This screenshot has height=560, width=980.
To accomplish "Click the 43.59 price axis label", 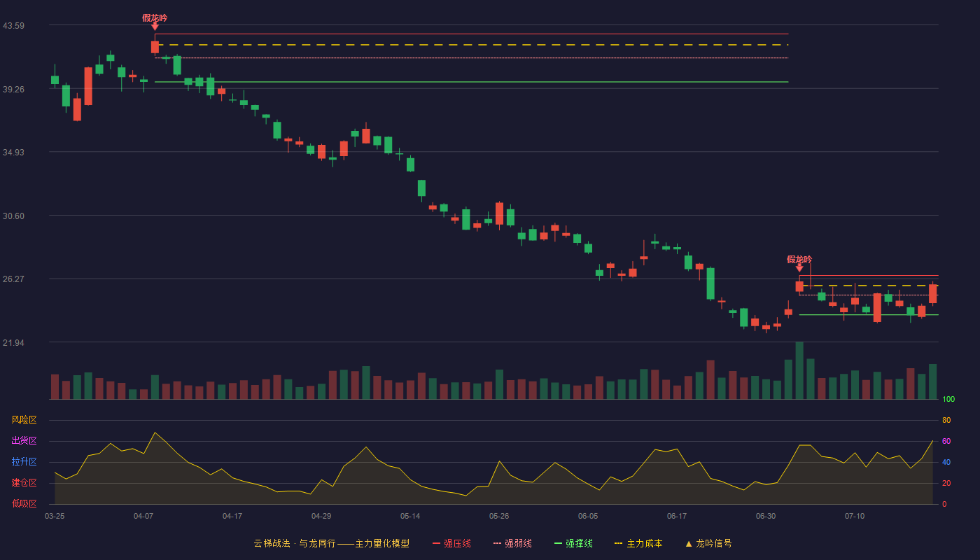I will point(13,26).
